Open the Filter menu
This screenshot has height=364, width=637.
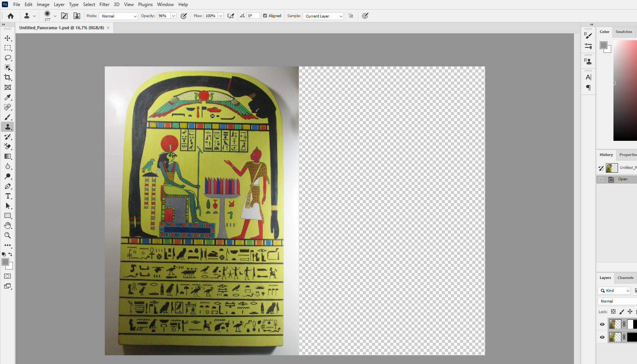pyautogui.click(x=104, y=5)
